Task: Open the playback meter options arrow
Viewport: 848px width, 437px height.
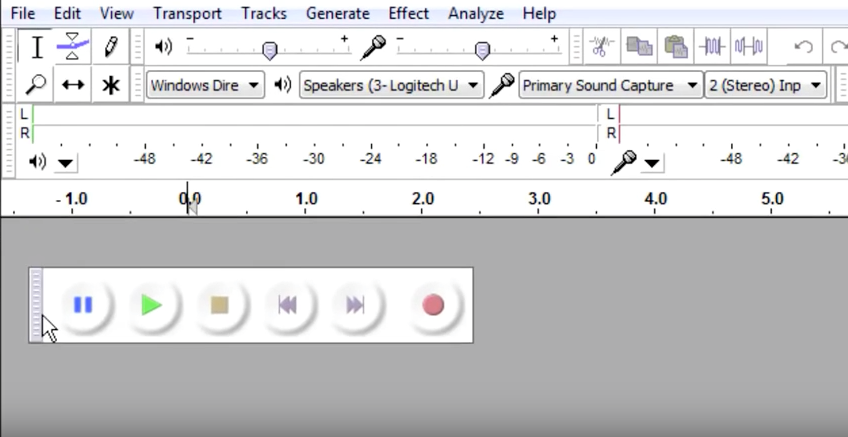Action: tap(65, 162)
